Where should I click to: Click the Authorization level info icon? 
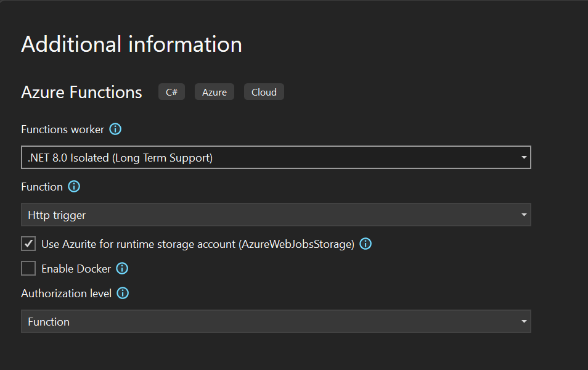[x=122, y=293]
